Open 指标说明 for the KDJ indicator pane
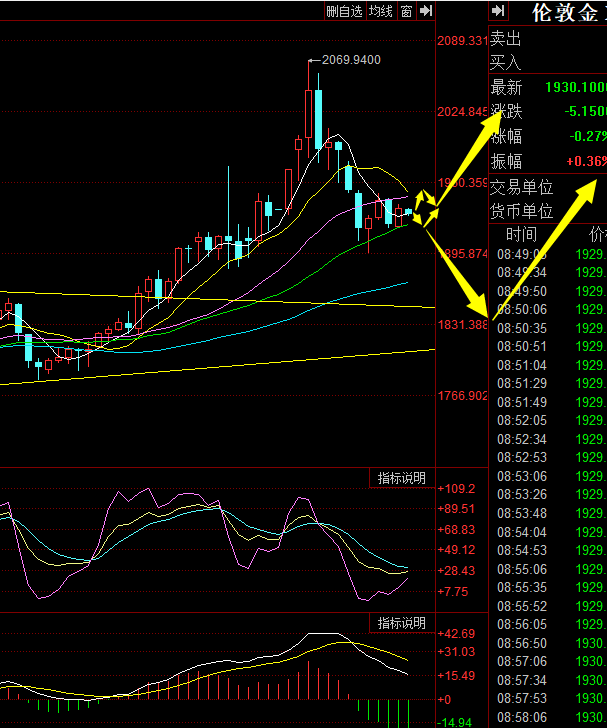This screenshot has width=607, height=728. [x=402, y=478]
